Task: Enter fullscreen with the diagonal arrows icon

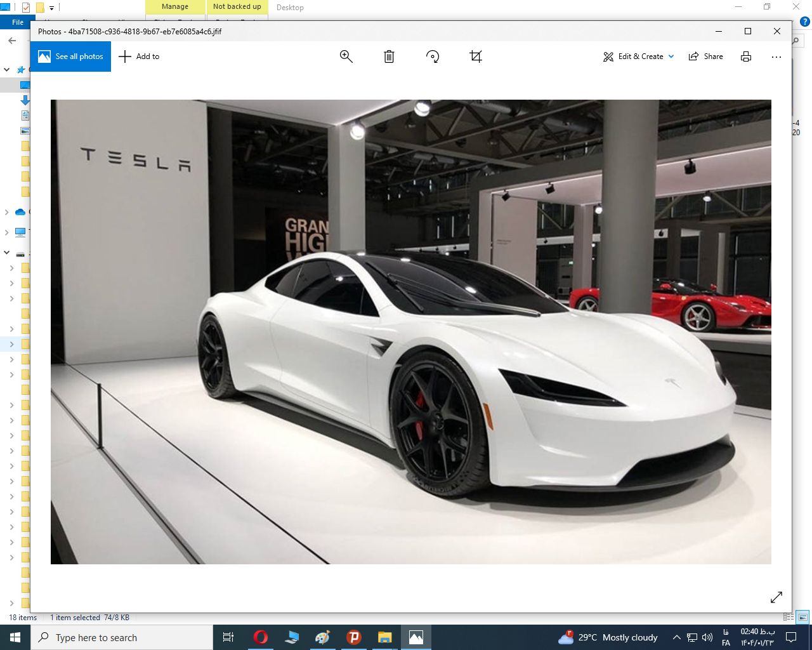Action: (776, 597)
